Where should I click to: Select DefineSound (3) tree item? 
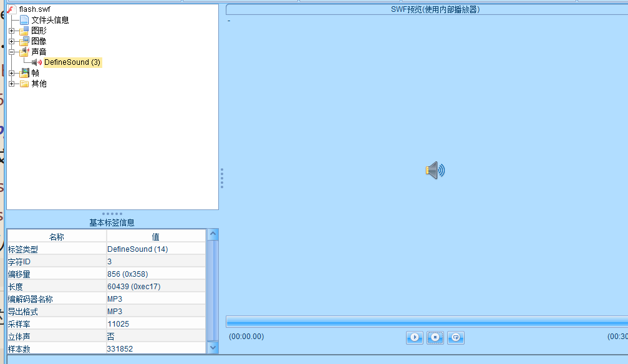(72, 62)
